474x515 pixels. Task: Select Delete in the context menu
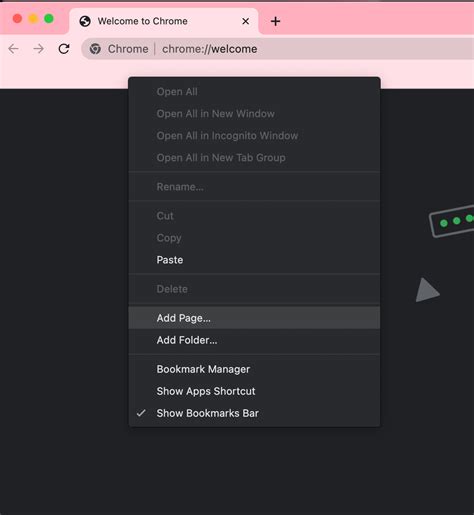pyautogui.click(x=254, y=289)
